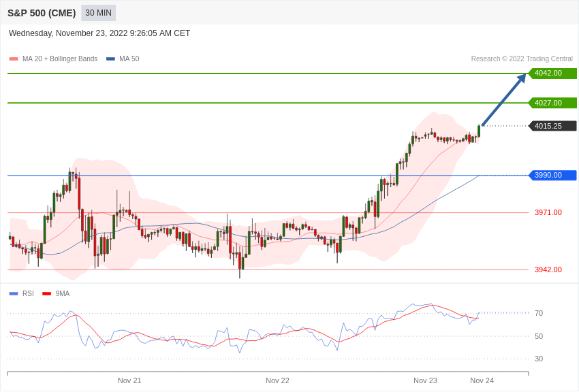Viewport: 579px width, 392px height.
Task: Click the Nov 24 date axis label
Action: coord(482,380)
